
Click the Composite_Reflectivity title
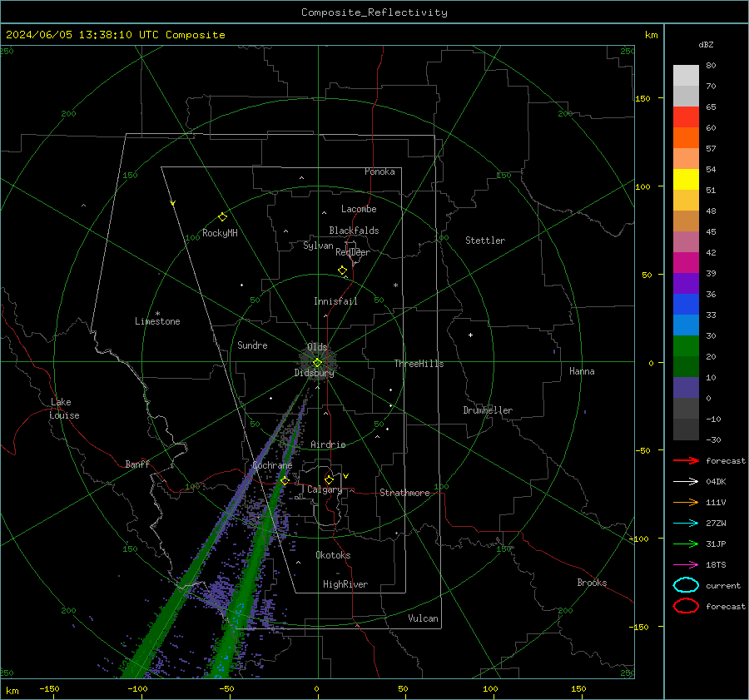374,12
